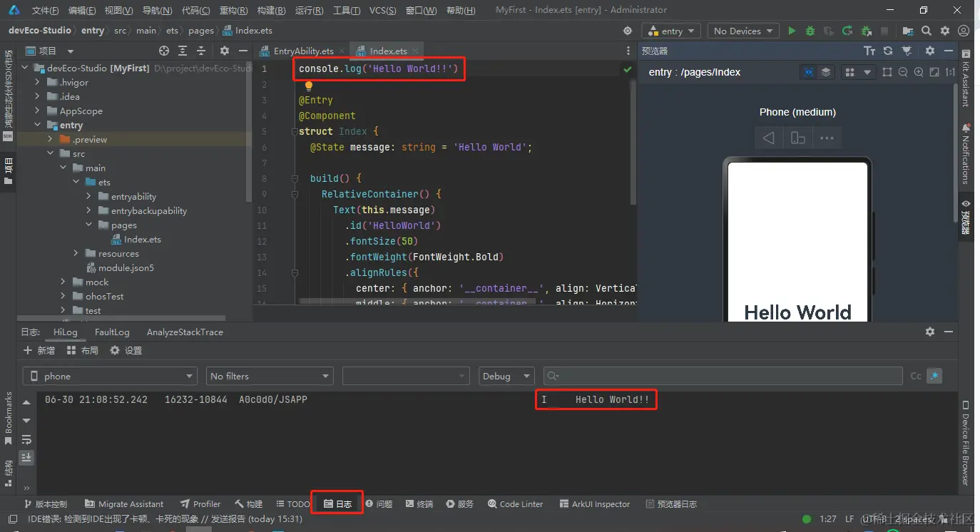The image size is (980, 532).
Task: Zoom out the preview
Action: (x=903, y=72)
